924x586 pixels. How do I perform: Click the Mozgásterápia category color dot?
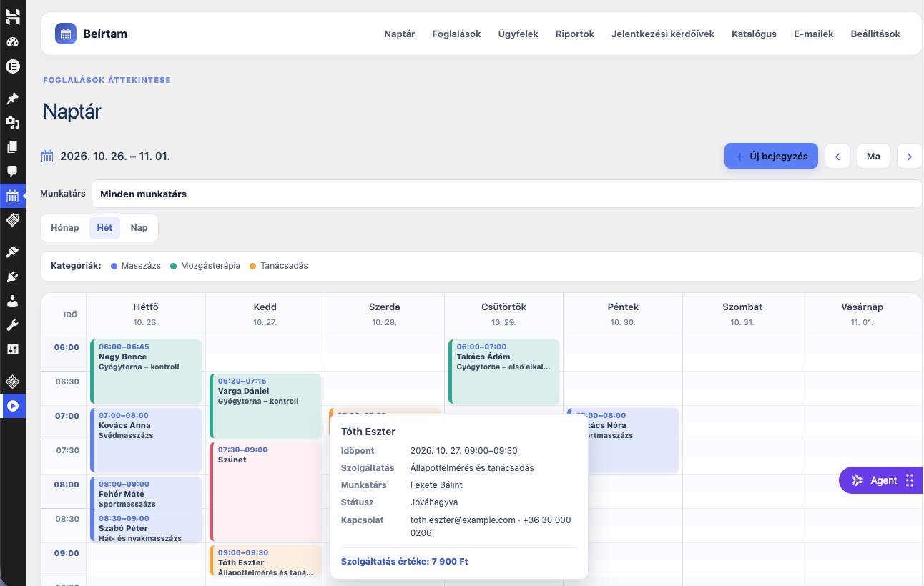173,266
